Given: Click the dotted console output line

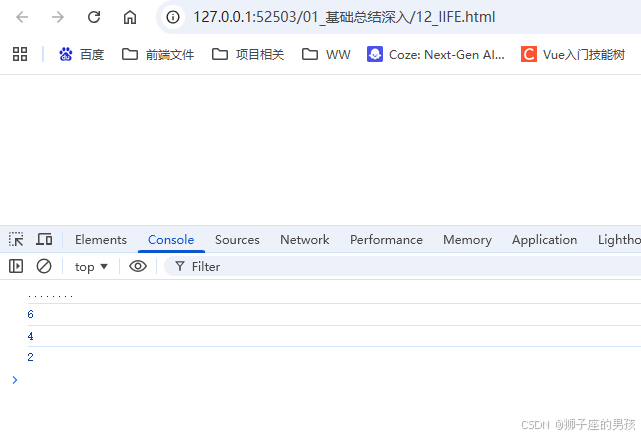Looking at the screenshot, I should pyautogui.click(x=50, y=295).
